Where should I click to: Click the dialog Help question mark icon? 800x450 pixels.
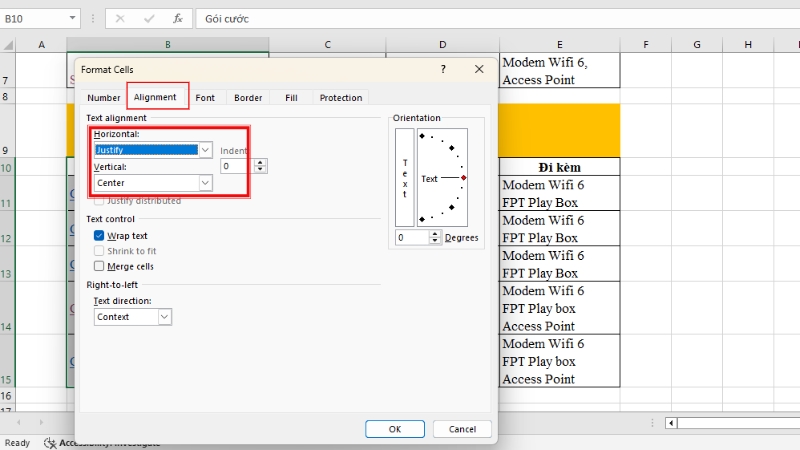(443, 69)
